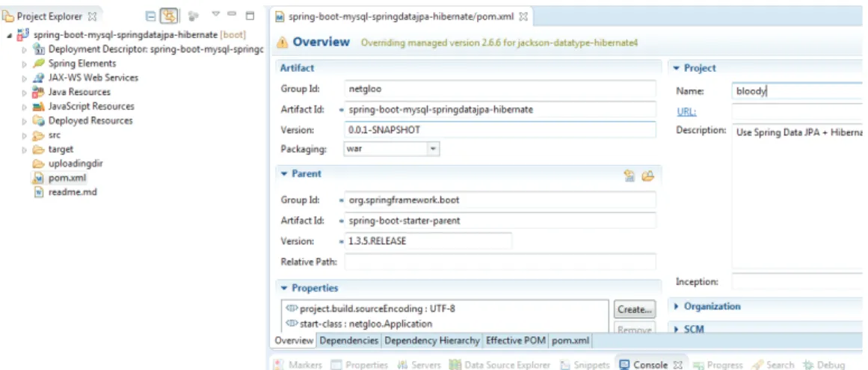Expand the Organization section
The width and height of the screenshot is (868, 370).
point(677,306)
